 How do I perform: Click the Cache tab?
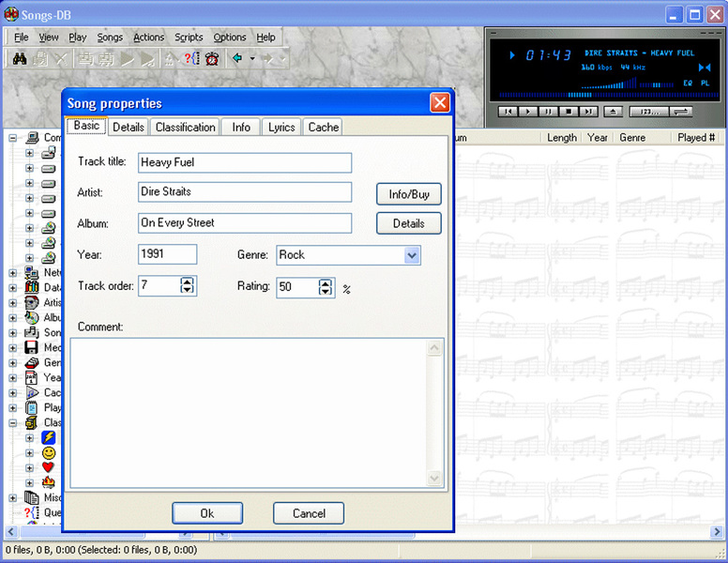323,127
